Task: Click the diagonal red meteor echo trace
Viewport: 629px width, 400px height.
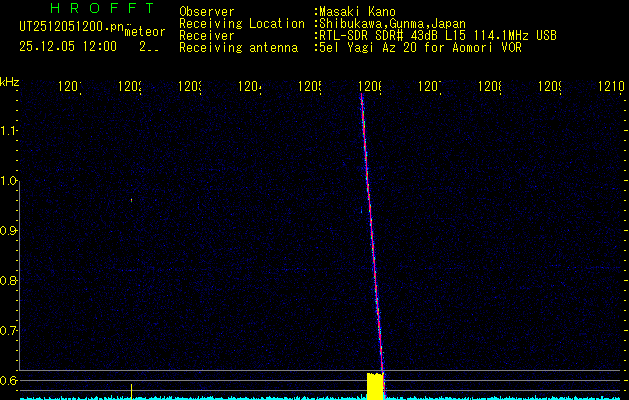Action: pos(372,230)
